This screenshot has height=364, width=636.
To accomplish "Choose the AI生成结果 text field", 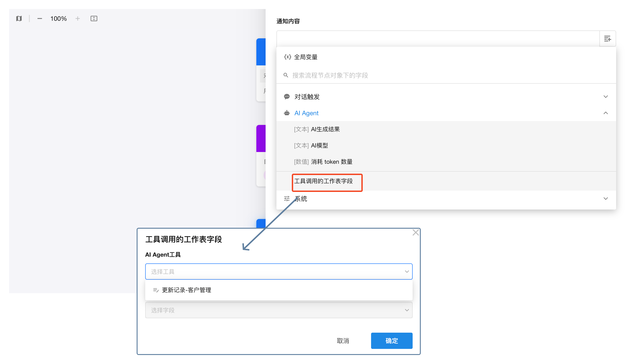I will [325, 129].
